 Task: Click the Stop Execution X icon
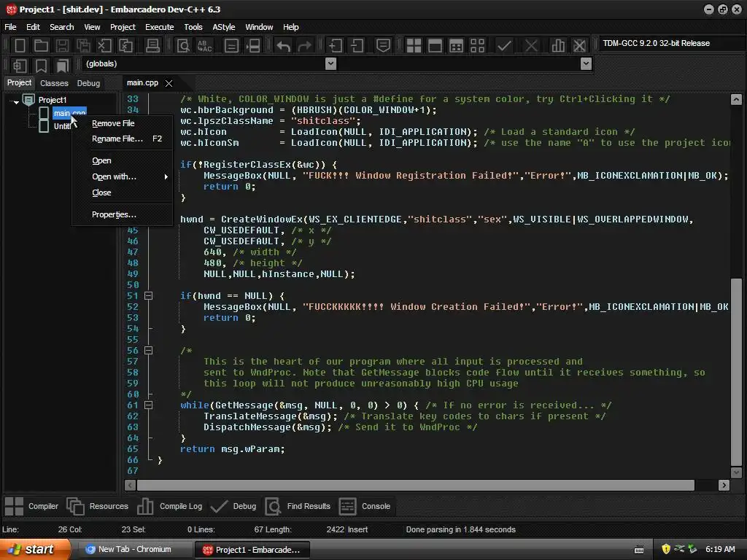pyautogui.click(x=531, y=46)
